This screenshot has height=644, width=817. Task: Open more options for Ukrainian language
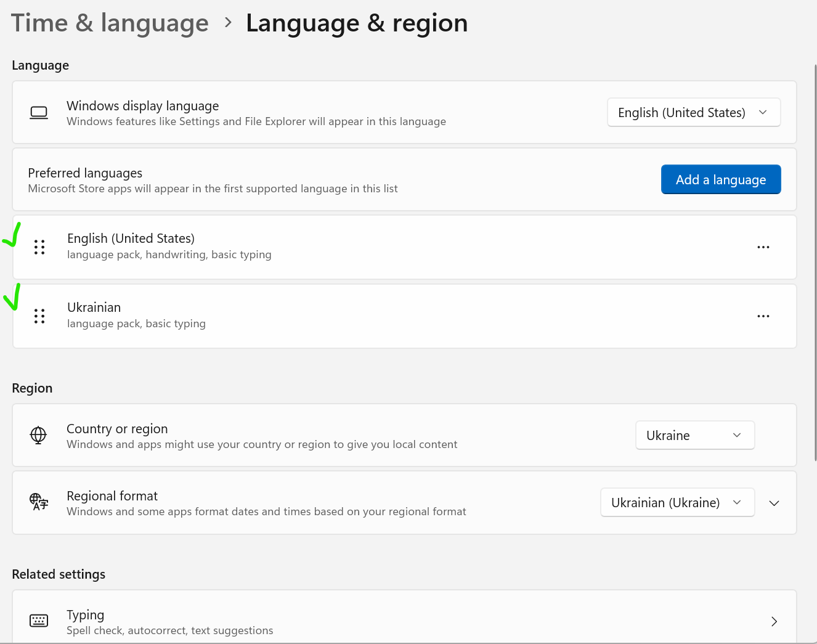pyautogui.click(x=763, y=316)
